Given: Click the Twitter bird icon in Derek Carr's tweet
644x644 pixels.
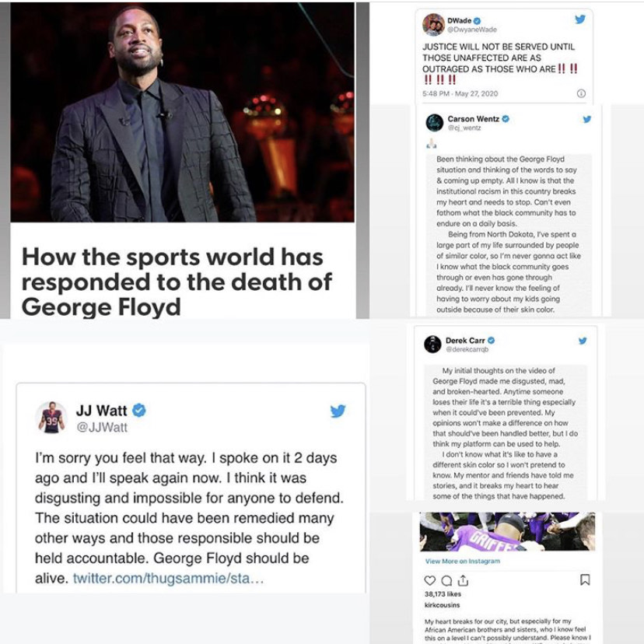Looking at the screenshot, I should pyautogui.click(x=583, y=341).
